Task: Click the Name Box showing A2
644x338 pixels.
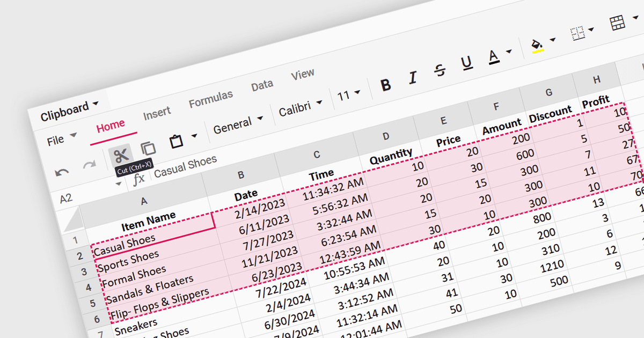Action: click(x=66, y=199)
